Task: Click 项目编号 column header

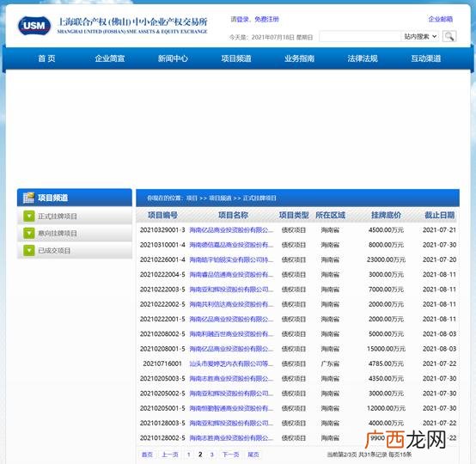Action: (162, 216)
